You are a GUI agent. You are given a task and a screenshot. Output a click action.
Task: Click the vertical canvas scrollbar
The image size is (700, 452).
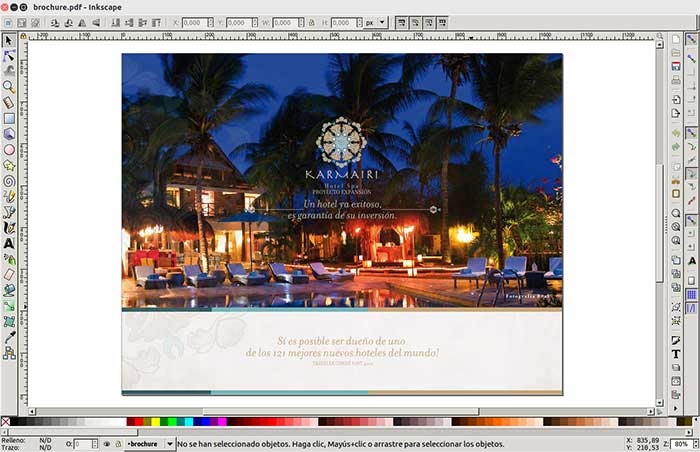[x=659, y=222]
